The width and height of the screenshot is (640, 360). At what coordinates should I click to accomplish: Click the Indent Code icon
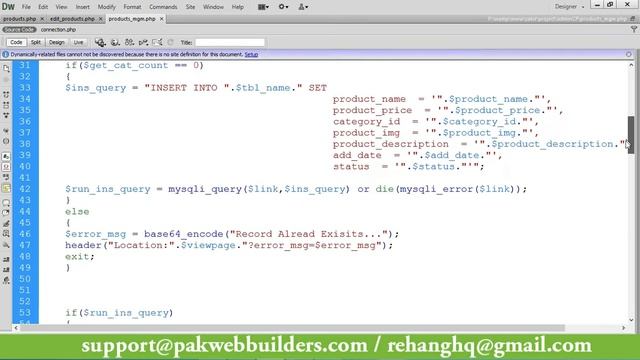click(6, 260)
